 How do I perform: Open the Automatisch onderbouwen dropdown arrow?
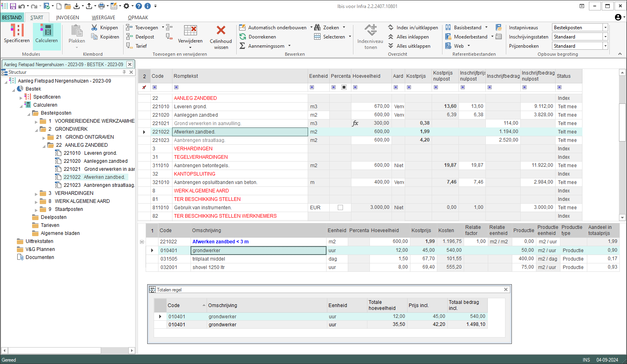[311, 27]
